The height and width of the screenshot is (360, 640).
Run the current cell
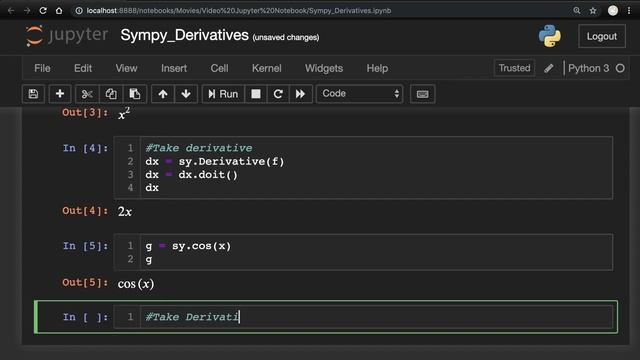pos(223,94)
